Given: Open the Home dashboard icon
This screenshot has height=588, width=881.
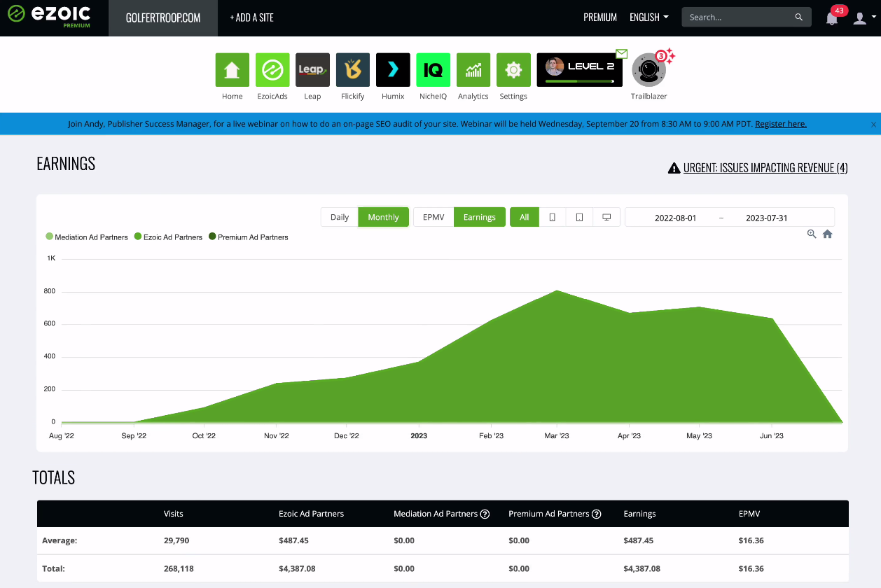Looking at the screenshot, I should pos(232,70).
